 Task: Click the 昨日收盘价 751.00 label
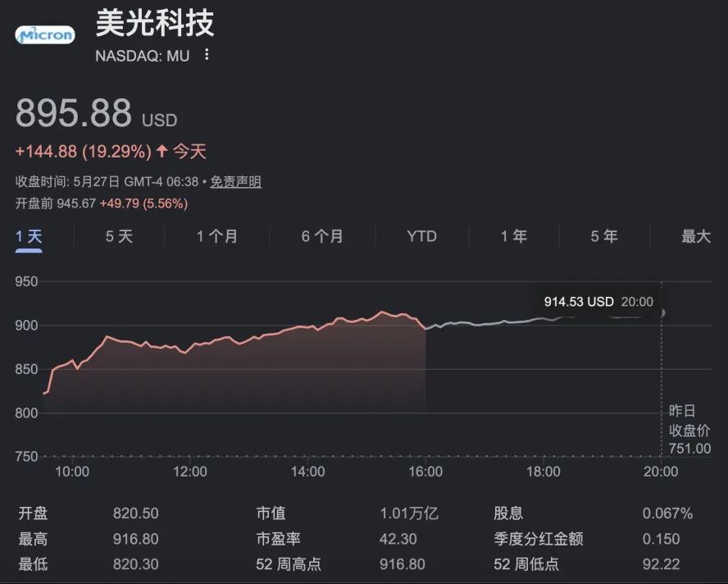pyautogui.click(x=690, y=430)
